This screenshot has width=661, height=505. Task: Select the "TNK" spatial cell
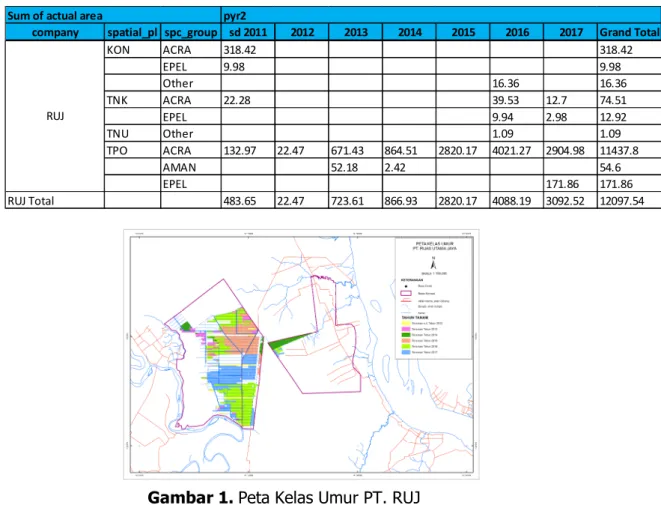pos(132,100)
